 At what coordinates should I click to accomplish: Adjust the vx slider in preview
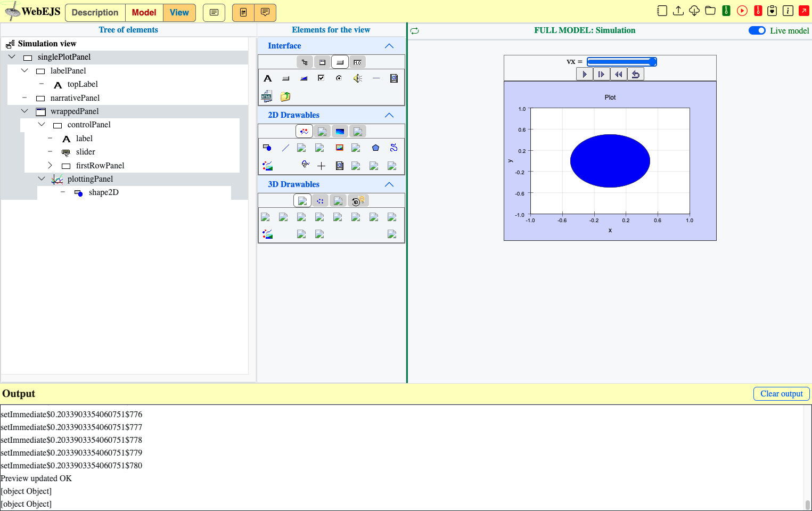click(621, 62)
